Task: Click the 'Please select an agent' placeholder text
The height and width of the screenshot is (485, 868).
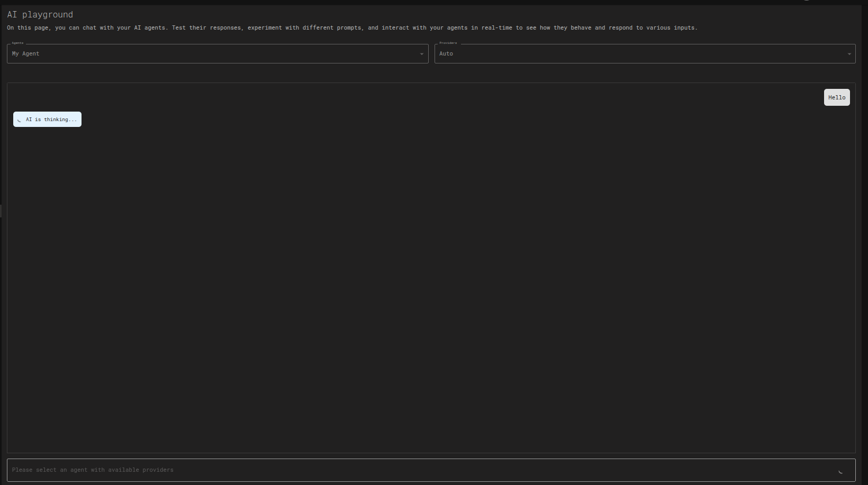Action: tap(93, 470)
